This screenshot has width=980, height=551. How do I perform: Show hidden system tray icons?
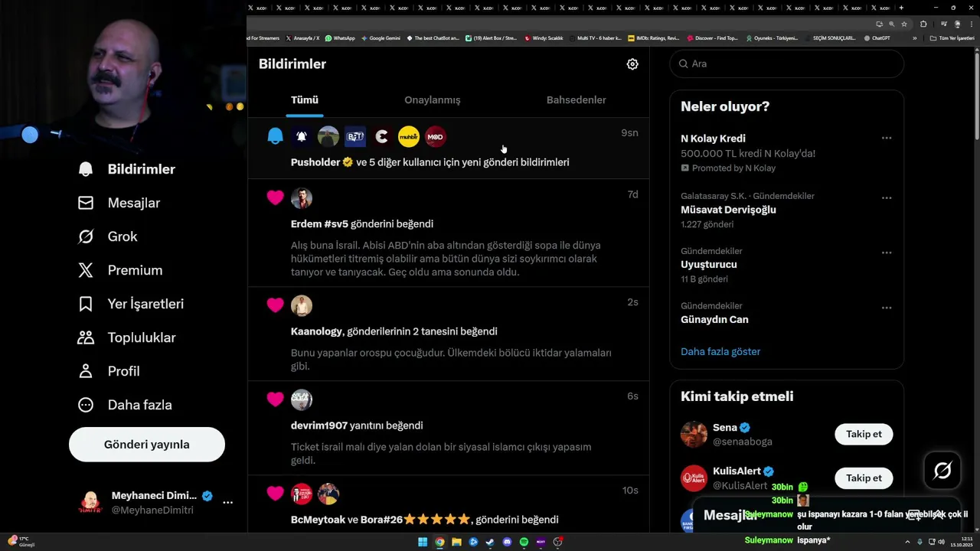tap(907, 543)
